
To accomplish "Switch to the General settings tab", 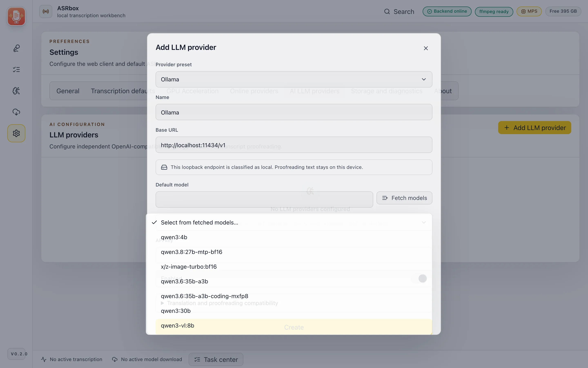I will click(x=68, y=91).
